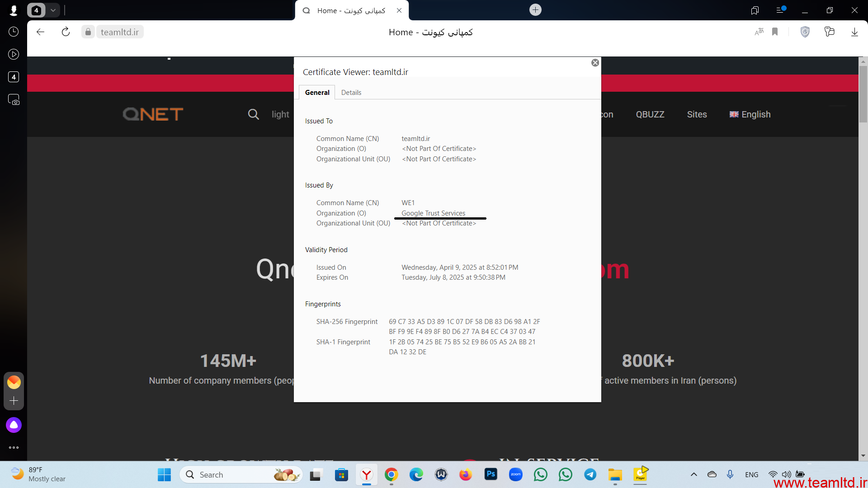Open the three-dots sidebar more menu

[x=14, y=448]
